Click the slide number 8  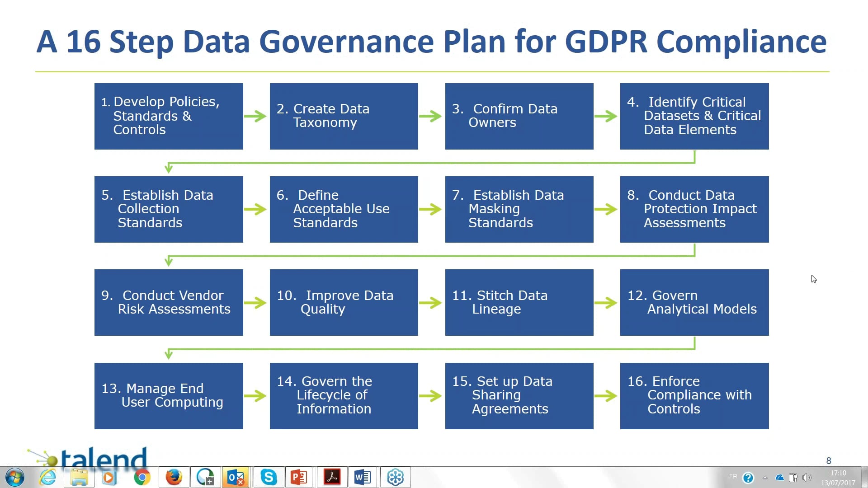(829, 460)
